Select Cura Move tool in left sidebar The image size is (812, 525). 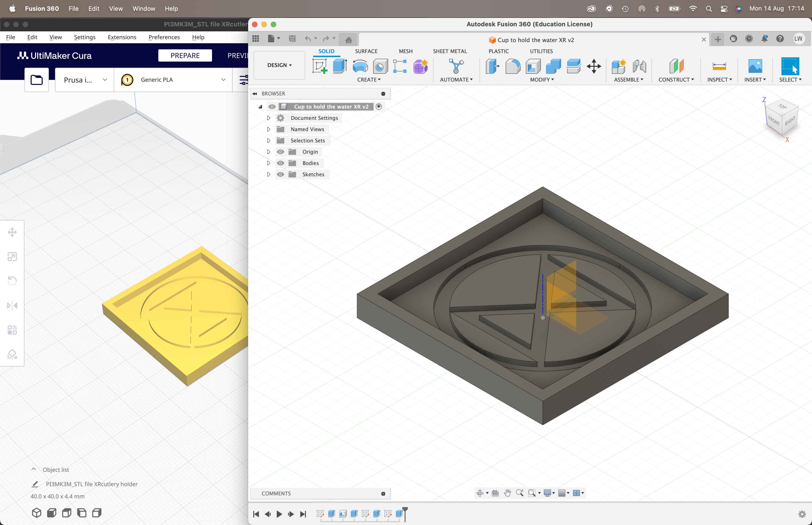pyautogui.click(x=12, y=232)
